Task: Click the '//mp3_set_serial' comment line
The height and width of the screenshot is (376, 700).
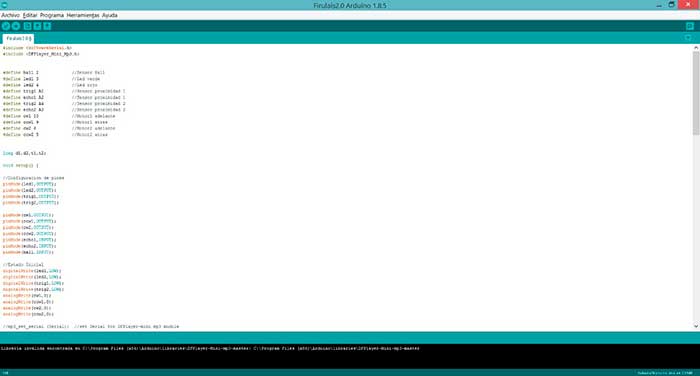Action: point(91,326)
